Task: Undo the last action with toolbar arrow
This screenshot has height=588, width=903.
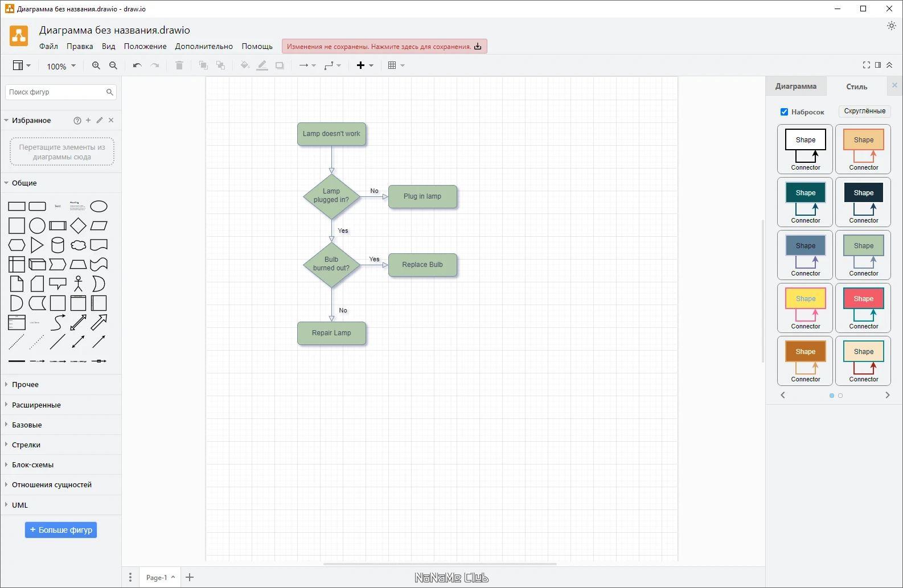Action: pos(137,65)
